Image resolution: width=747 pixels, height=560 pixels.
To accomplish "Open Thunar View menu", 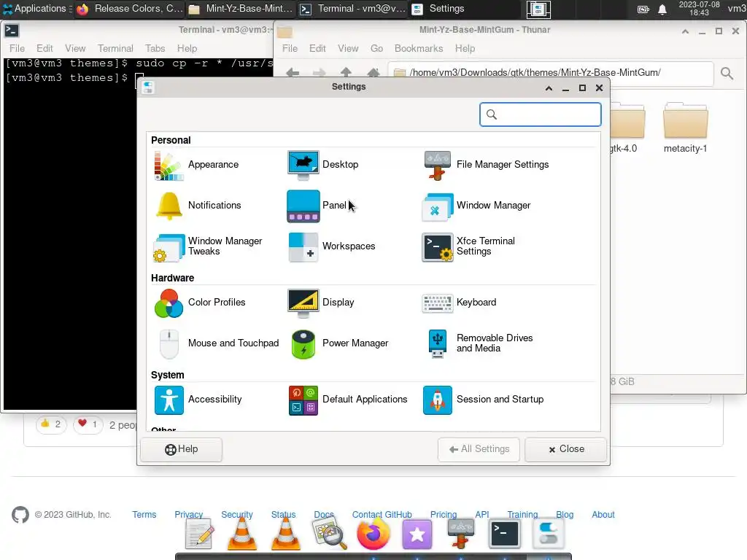I will pos(348,49).
